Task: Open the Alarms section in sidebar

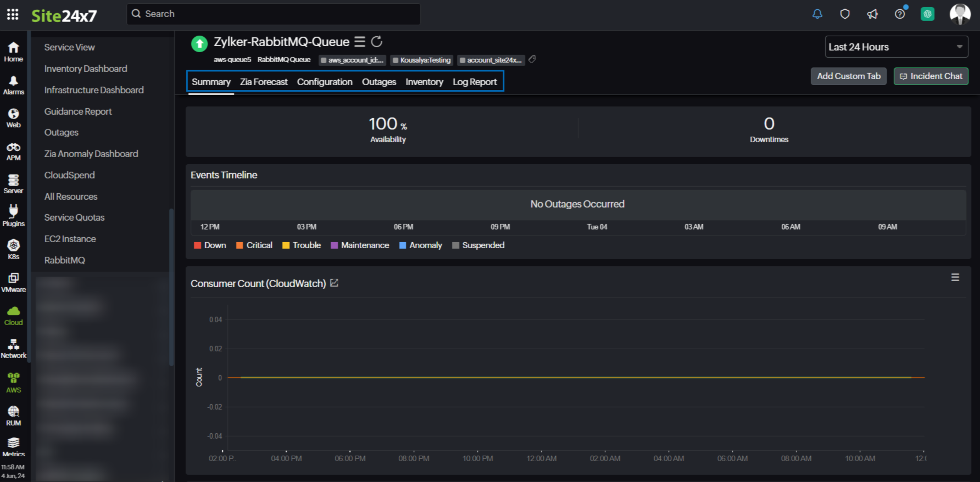Action: [x=13, y=86]
